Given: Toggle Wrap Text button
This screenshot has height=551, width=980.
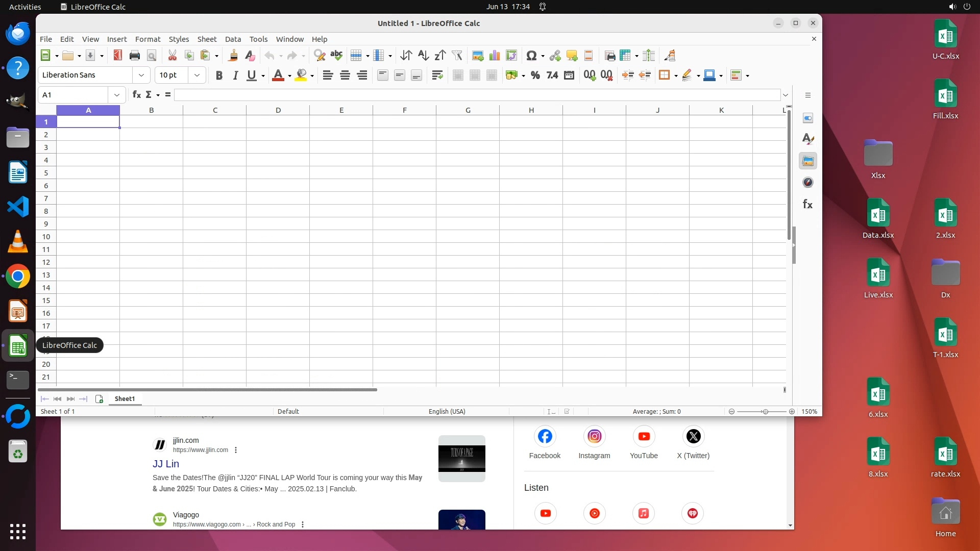Looking at the screenshot, I should 437,76.
